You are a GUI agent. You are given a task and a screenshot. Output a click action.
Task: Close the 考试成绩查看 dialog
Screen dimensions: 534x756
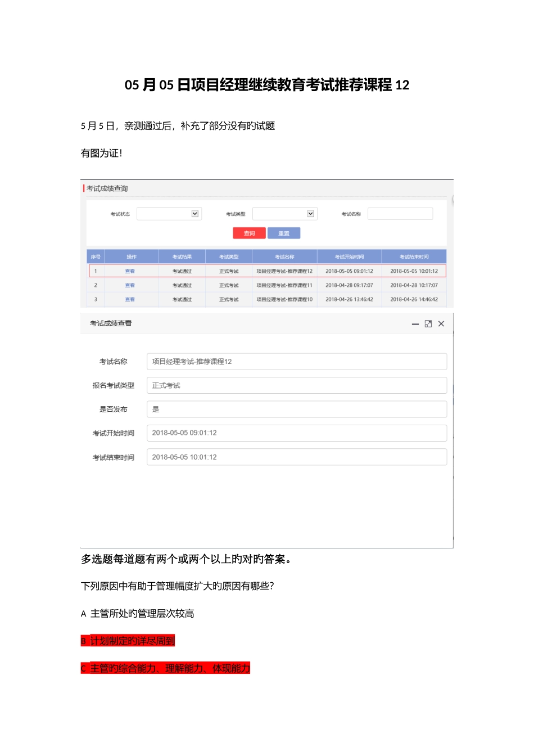click(441, 324)
